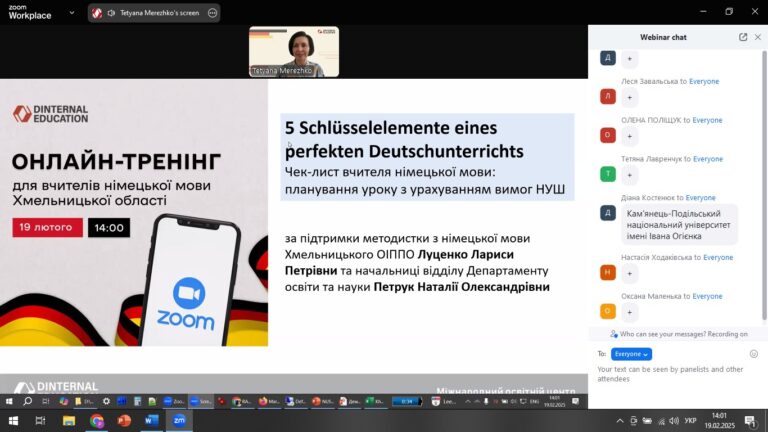Close the Webinar chat panel
The image size is (768, 432).
758,37
